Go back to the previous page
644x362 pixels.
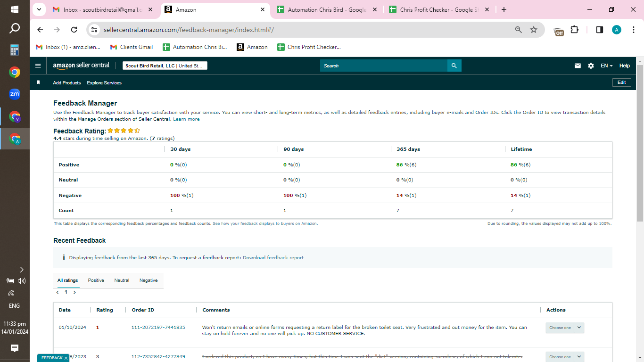click(40, 30)
